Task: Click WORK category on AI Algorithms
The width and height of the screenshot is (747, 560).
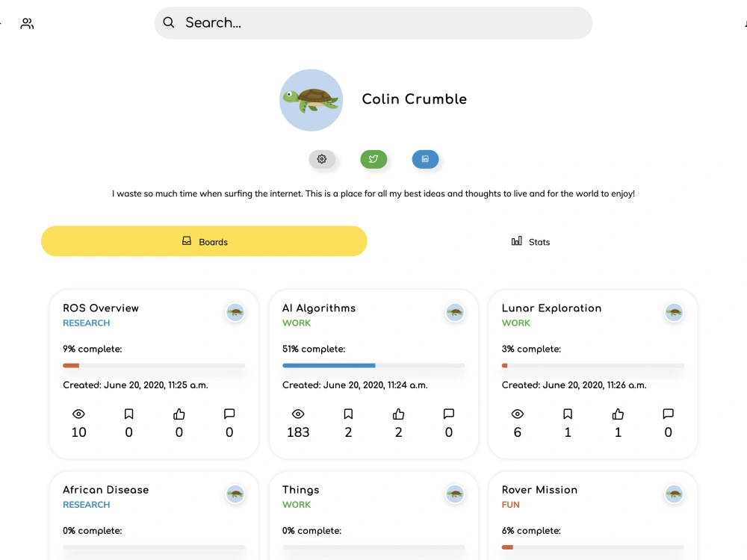Action: point(297,323)
